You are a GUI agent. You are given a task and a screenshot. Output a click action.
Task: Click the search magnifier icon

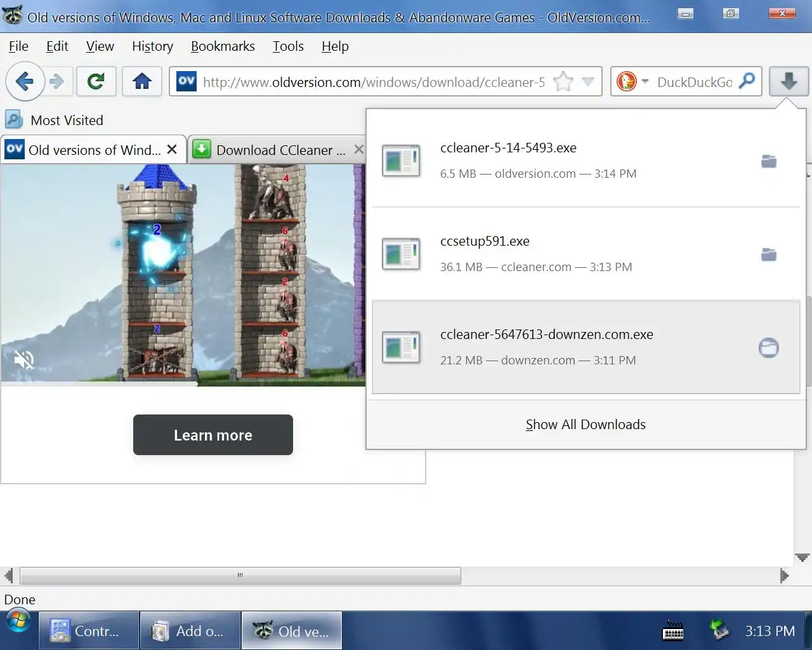[747, 81]
